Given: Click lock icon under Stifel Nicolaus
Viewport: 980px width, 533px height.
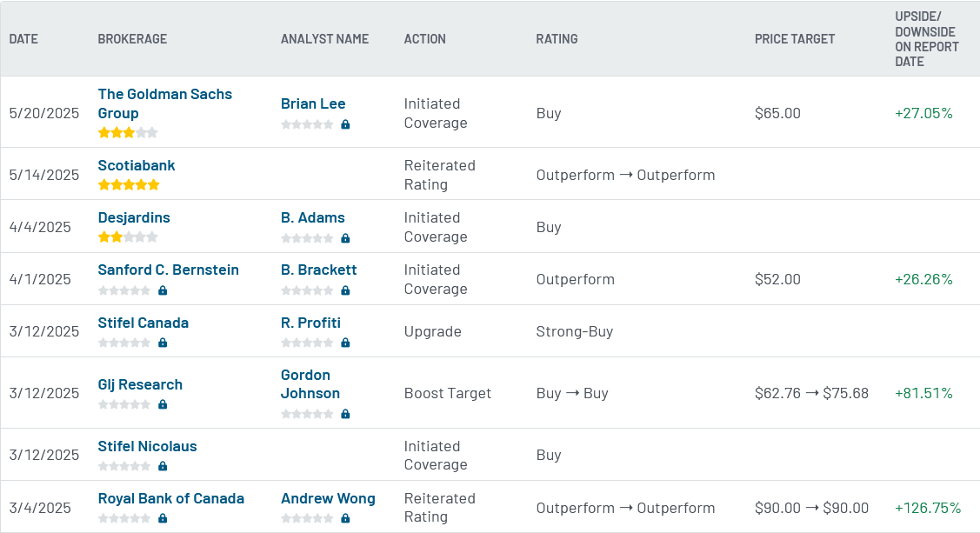Looking at the screenshot, I should pyautogui.click(x=163, y=466).
